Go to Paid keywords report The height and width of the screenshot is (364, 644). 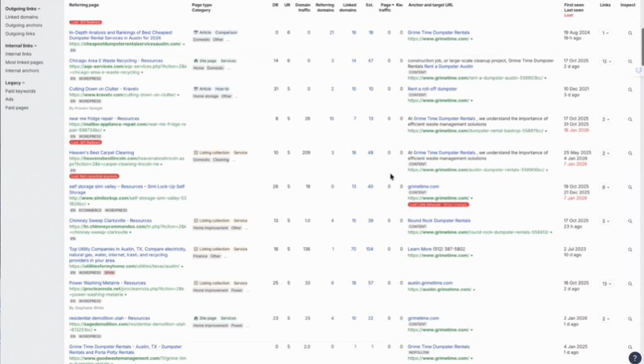tap(20, 91)
